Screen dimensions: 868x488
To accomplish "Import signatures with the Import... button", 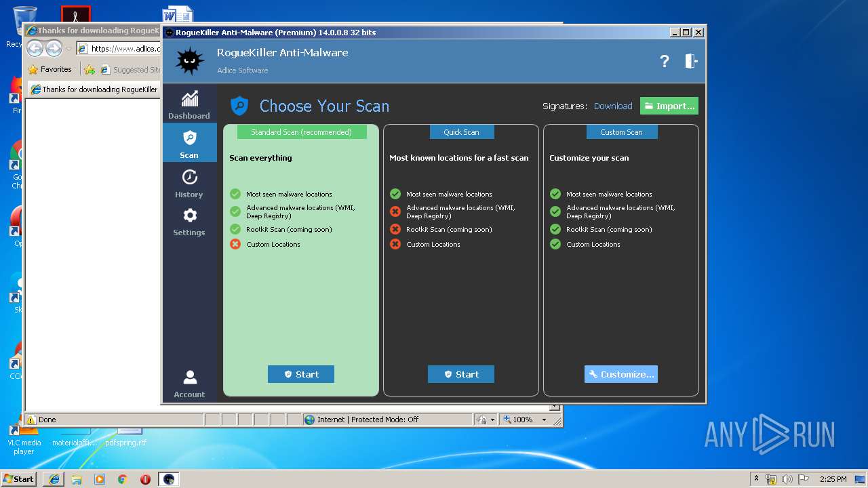I will (669, 106).
